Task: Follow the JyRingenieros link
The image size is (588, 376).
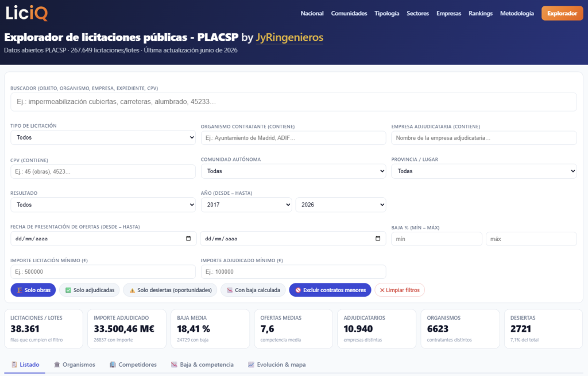Action: 289,37
